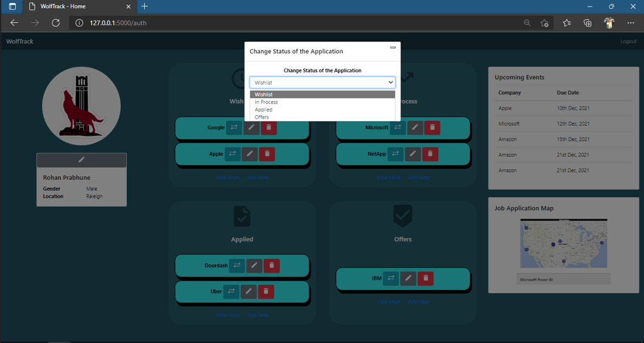Open the browser zoom magnifier icon
The height and width of the screenshot is (343, 644).
(527, 23)
